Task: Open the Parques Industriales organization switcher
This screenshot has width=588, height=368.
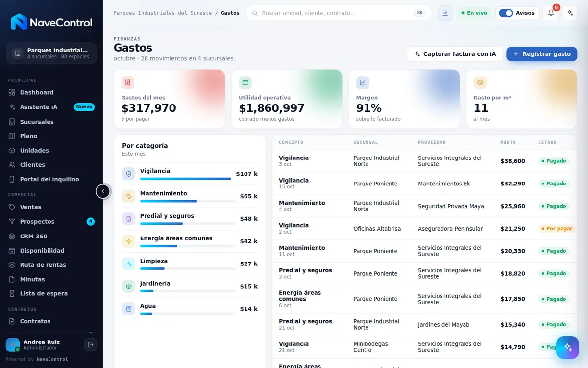Action: [51, 53]
